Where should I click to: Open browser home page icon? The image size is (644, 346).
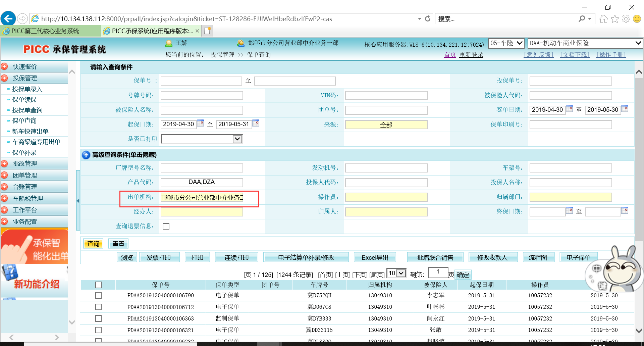click(603, 19)
